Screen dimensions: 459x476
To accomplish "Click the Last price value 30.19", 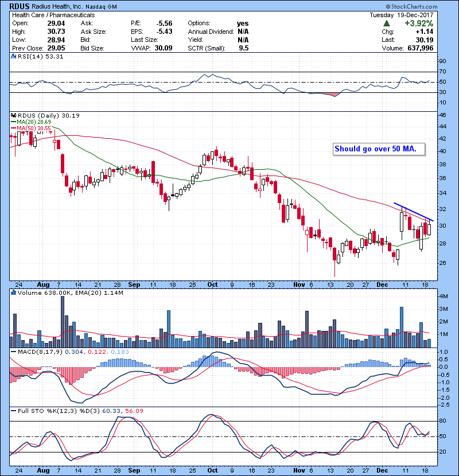I will click(x=425, y=40).
